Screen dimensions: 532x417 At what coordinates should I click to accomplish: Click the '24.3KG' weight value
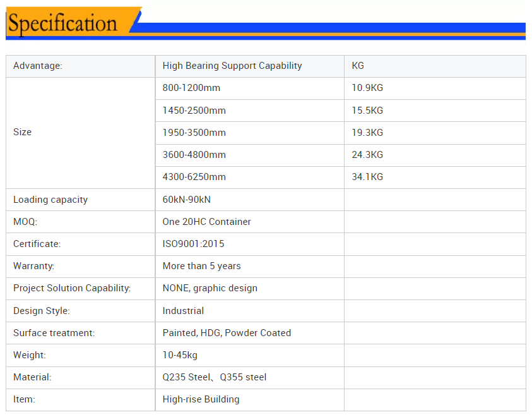click(x=367, y=155)
